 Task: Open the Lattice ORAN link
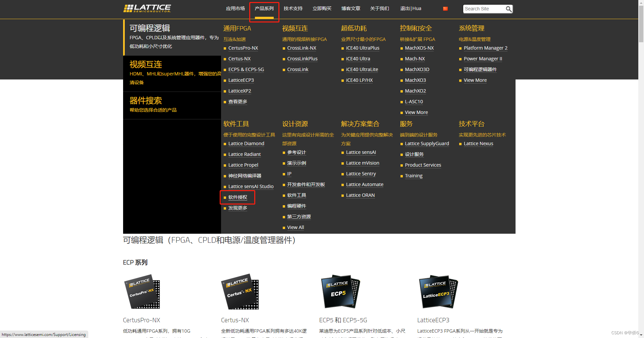pyautogui.click(x=360, y=195)
